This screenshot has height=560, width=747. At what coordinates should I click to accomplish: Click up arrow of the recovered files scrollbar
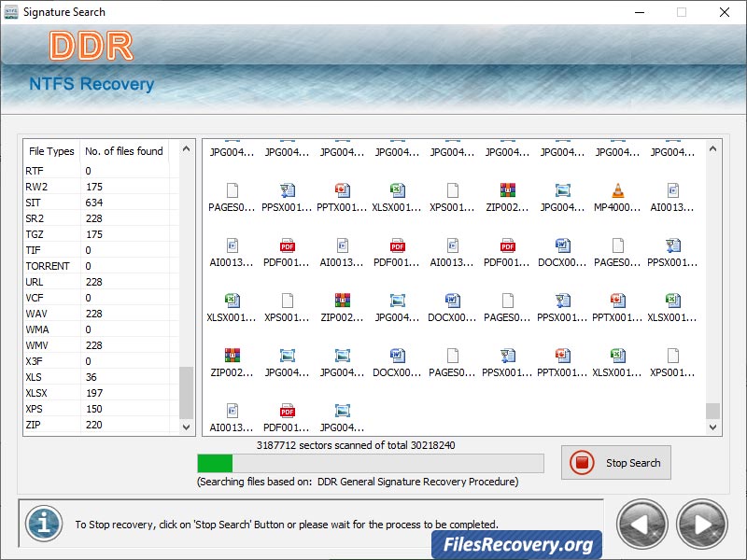click(712, 149)
